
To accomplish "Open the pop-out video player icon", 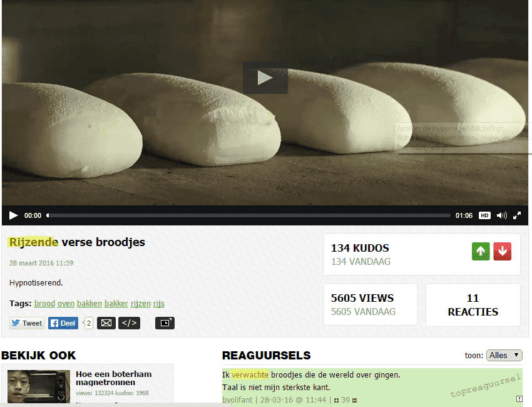I will click(x=165, y=323).
